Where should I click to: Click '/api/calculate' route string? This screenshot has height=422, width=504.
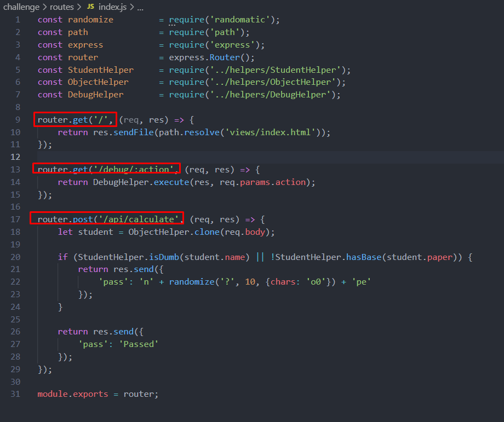point(139,219)
